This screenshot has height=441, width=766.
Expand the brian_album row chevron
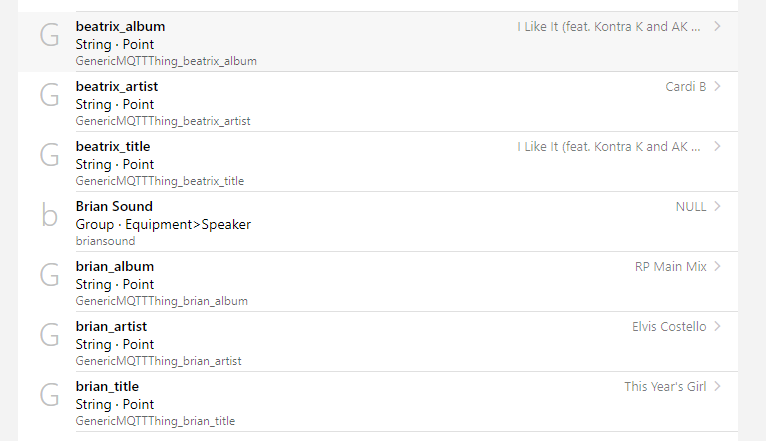718,267
